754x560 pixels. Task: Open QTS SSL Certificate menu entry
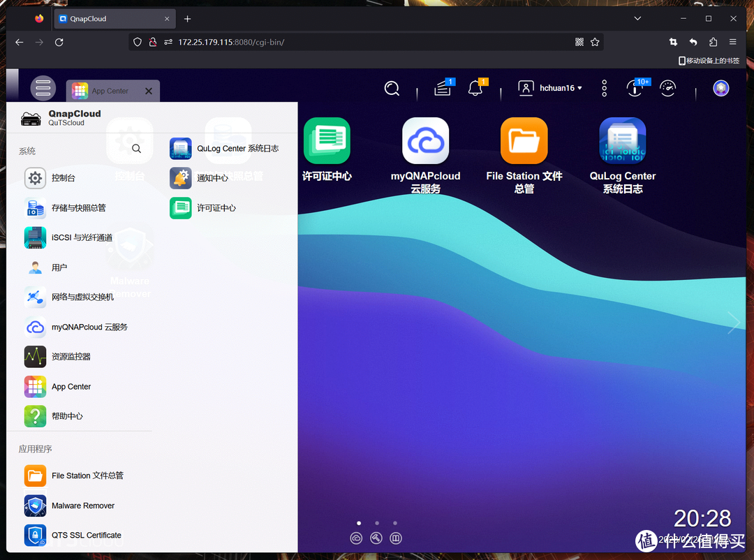point(73,535)
